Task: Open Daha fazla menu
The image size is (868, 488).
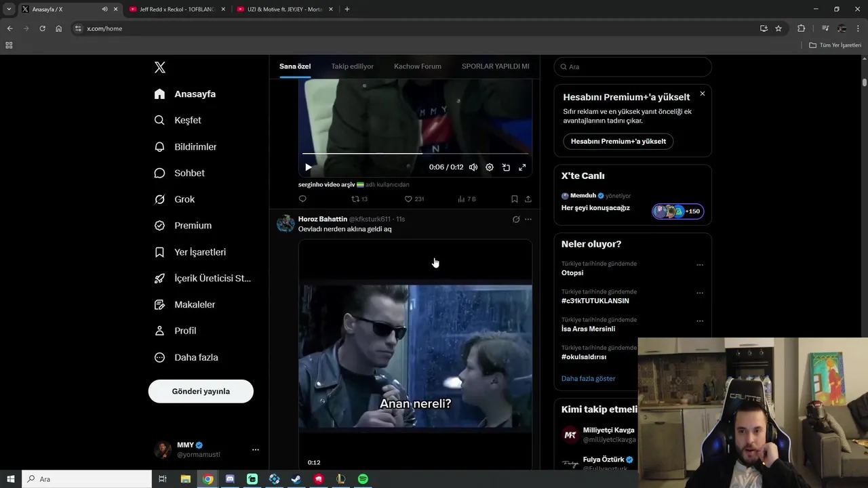Action: tap(186, 357)
